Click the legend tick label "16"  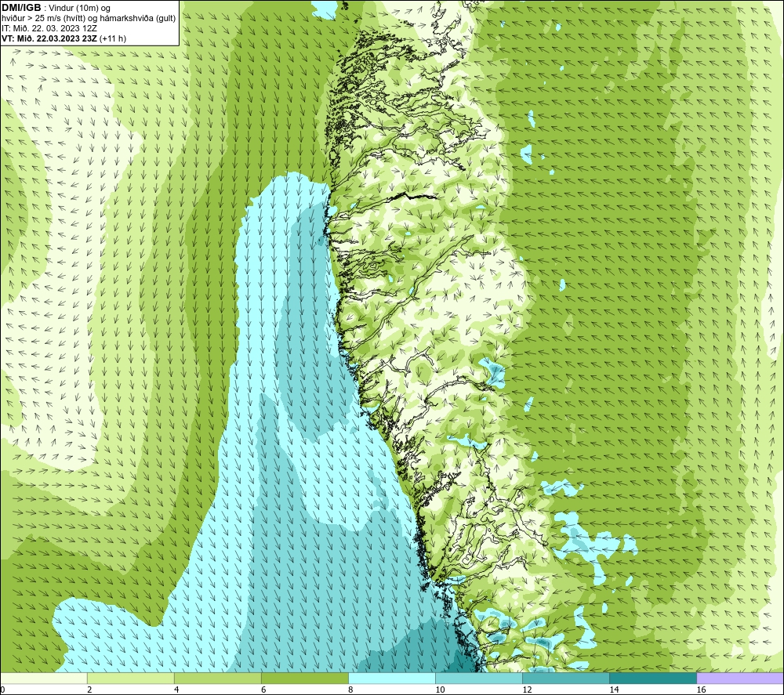coord(700,690)
